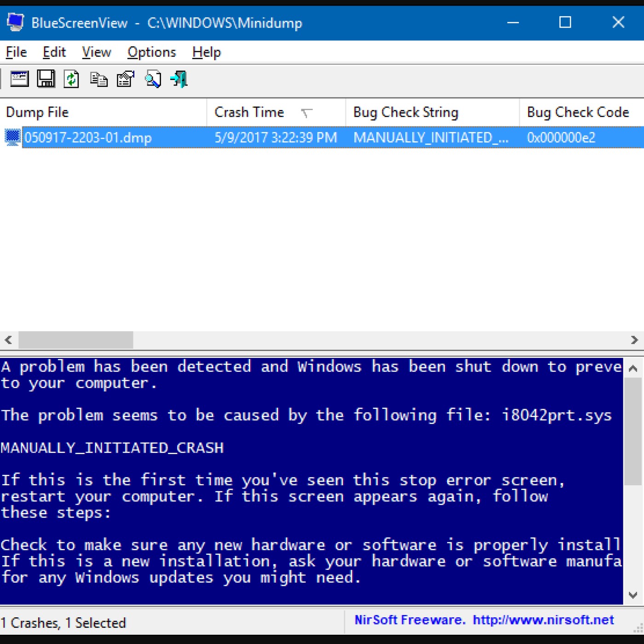
Task: Refresh the crash list with toolbar icon
Action: coord(71,79)
